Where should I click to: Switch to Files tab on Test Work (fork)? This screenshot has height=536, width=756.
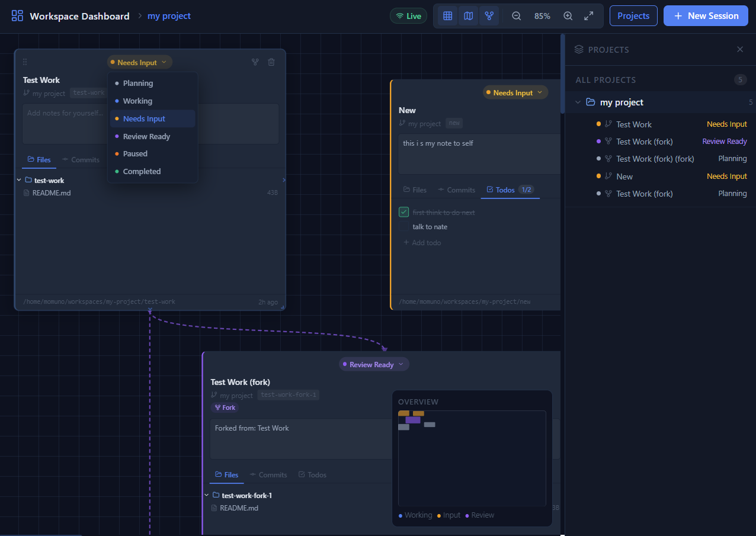pyautogui.click(x=227, y=475)
